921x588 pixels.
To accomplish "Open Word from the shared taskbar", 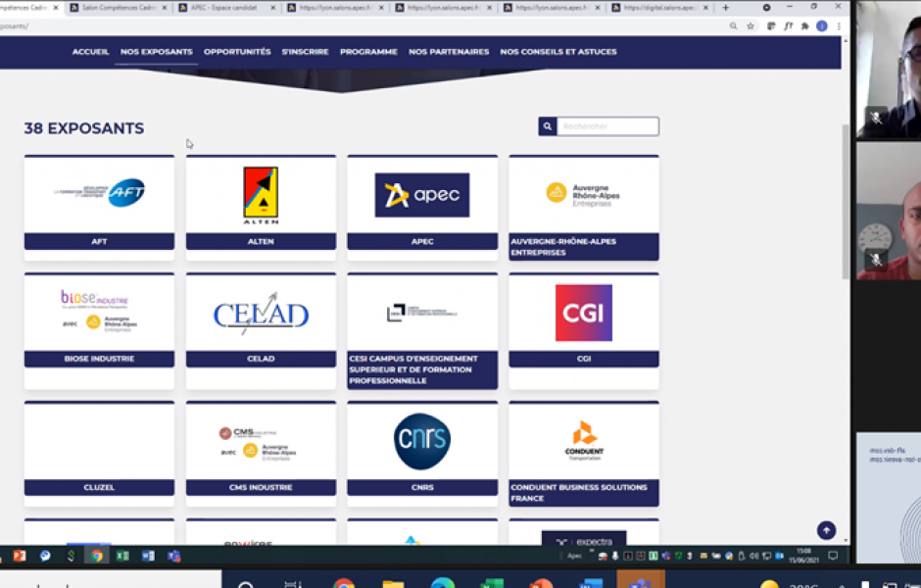I will [148, 556].
